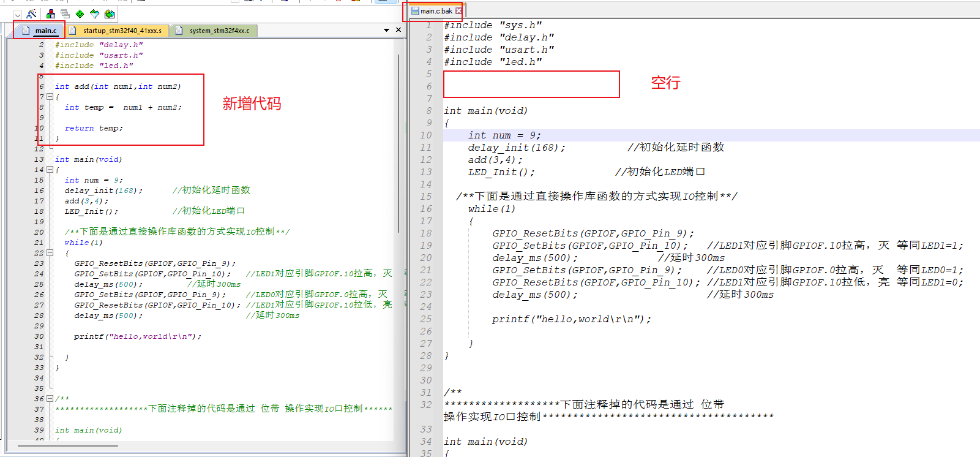Click the green diamond Run-Time Environment icon
The width and height of the screenshot is (980, 457).
coord(80,13)
